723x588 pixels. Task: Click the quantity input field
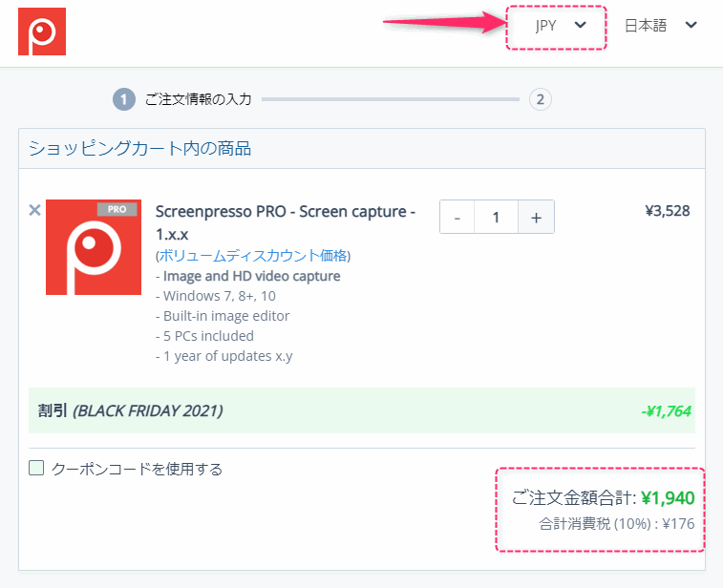tap(496, 217)
